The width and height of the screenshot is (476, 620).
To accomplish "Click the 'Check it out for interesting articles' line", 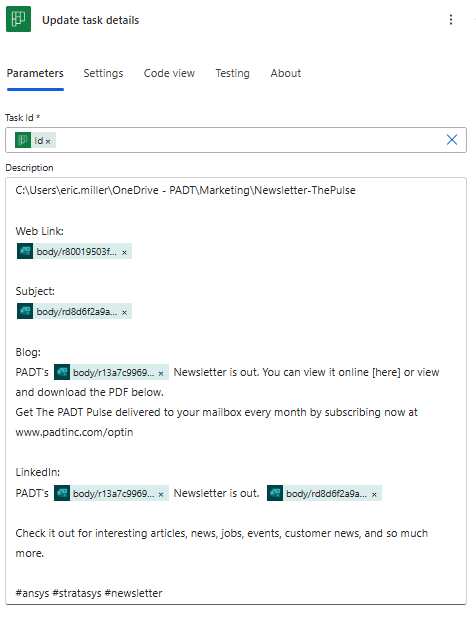I will pyautogui.click(x=222, y=533).
